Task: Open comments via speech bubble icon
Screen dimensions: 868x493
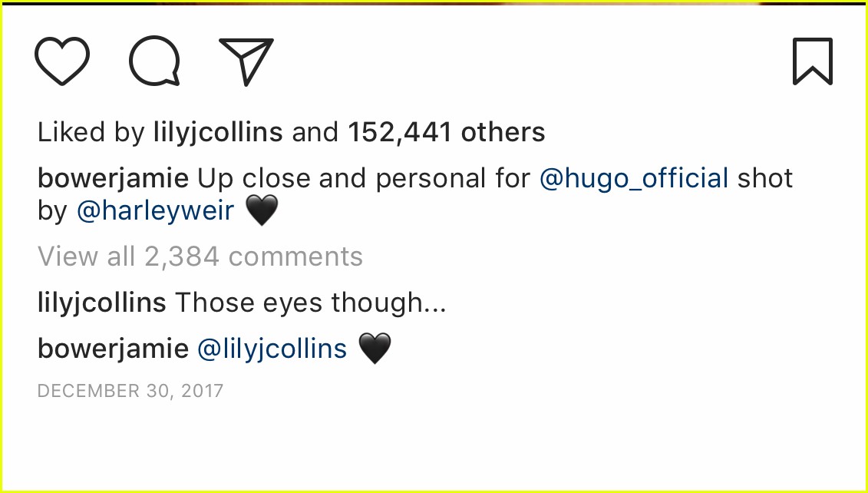Action: [x=154, y=61]
